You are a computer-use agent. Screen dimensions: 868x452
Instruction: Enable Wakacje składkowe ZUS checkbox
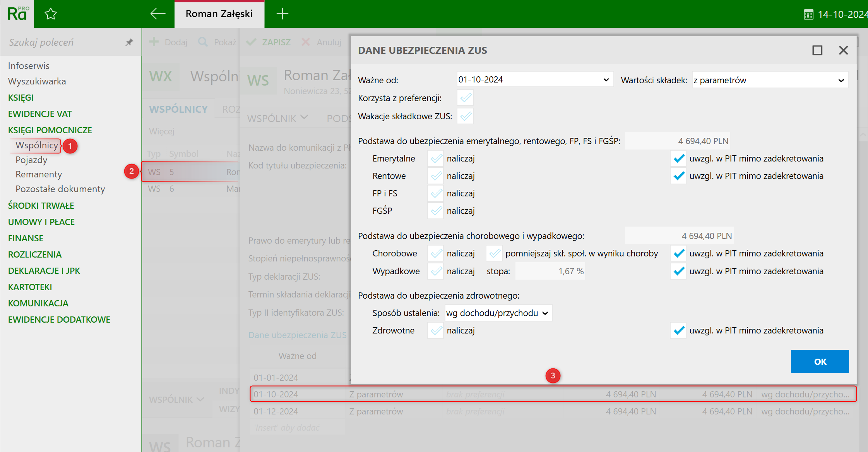(465, 116)
